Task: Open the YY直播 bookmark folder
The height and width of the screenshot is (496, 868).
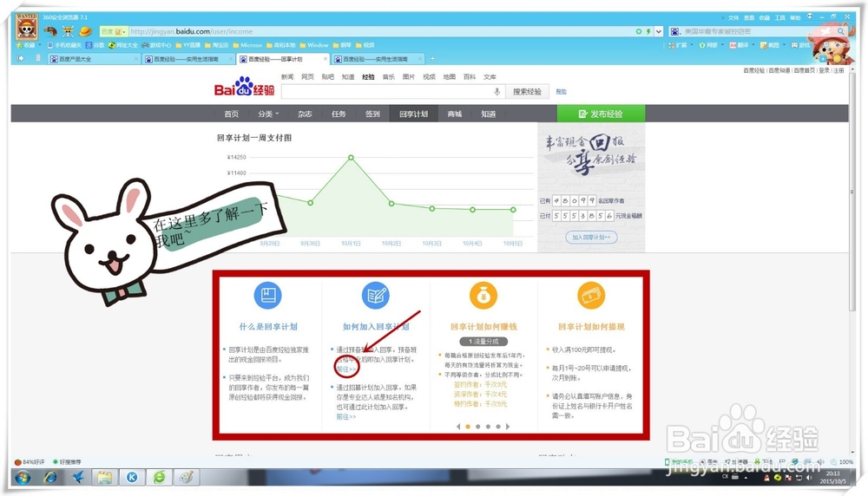Action: click(x=187, y=45)
